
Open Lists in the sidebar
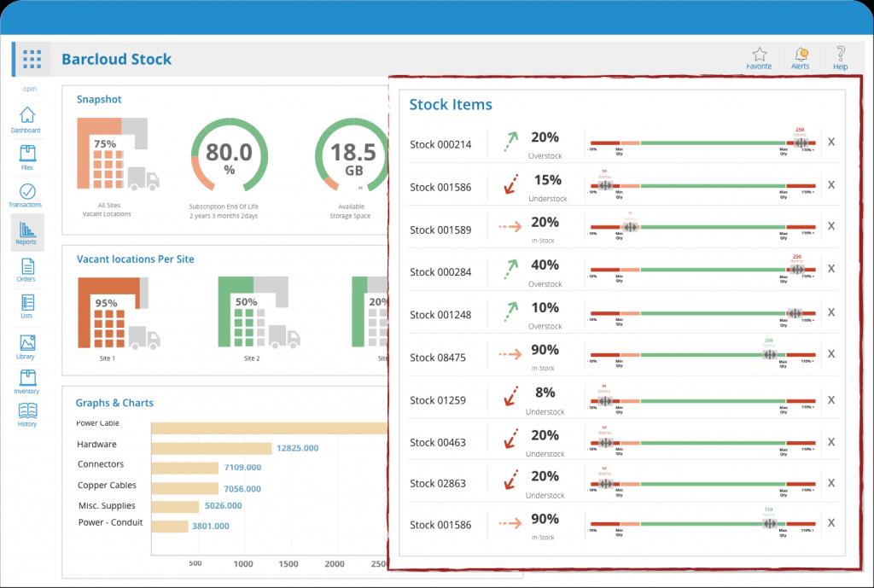point(26,306)
